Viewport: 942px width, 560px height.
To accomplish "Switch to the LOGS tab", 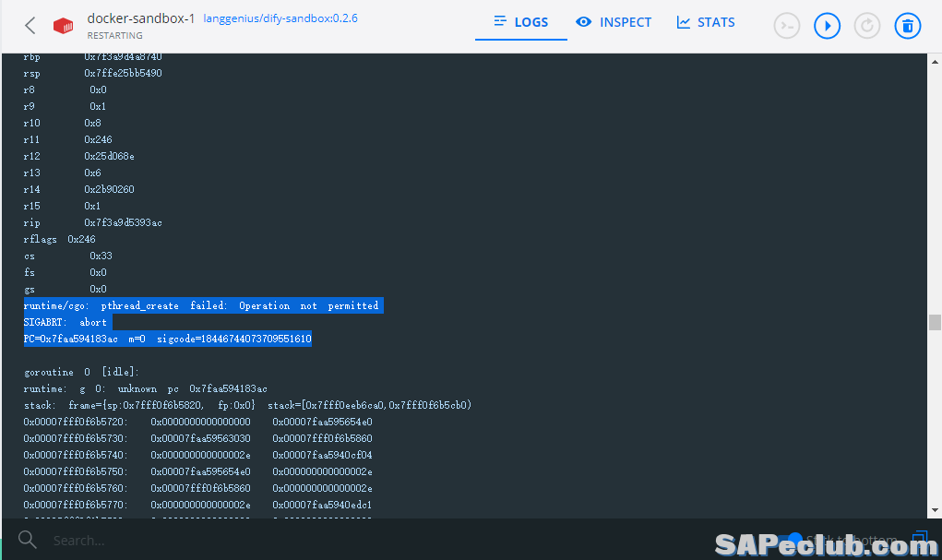I will [520, 22].
